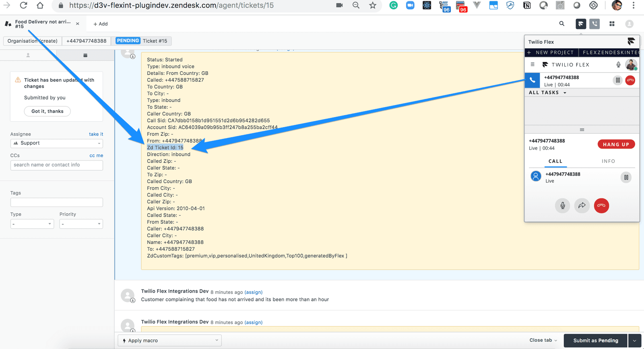Focus the Tags input field
Viewport: 644px width, 349px height.
(x=57, y=202)
